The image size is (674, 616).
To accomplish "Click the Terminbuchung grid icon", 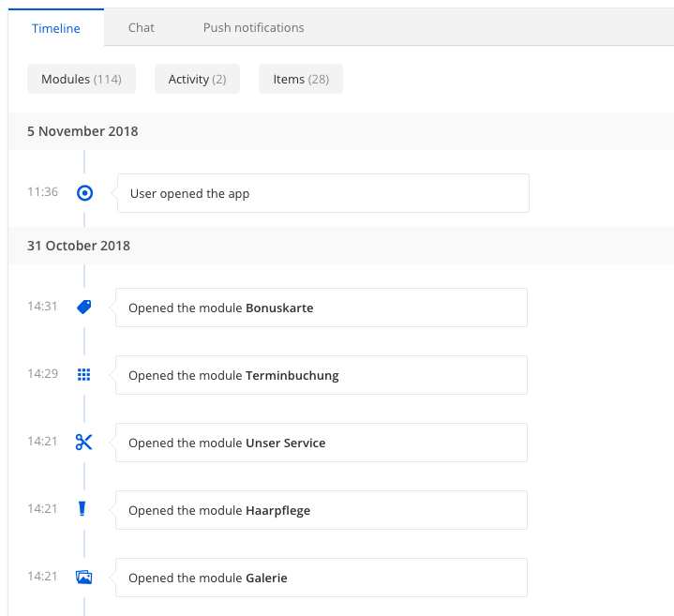I will point(83,374).
